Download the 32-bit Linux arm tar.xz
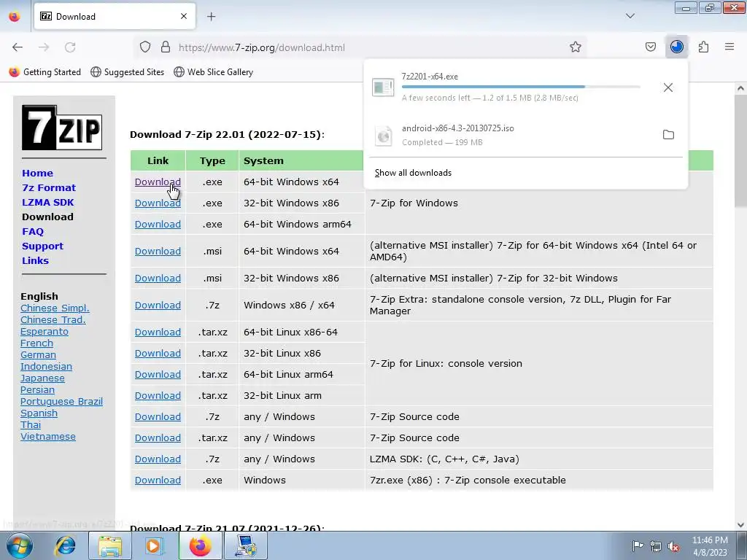 (x=158, y=396)
